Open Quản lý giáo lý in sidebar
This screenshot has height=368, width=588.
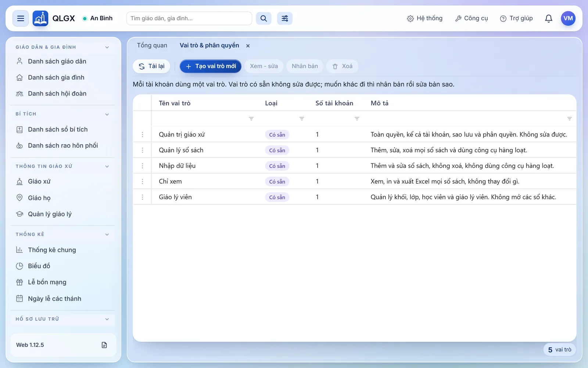click(63, 214)
